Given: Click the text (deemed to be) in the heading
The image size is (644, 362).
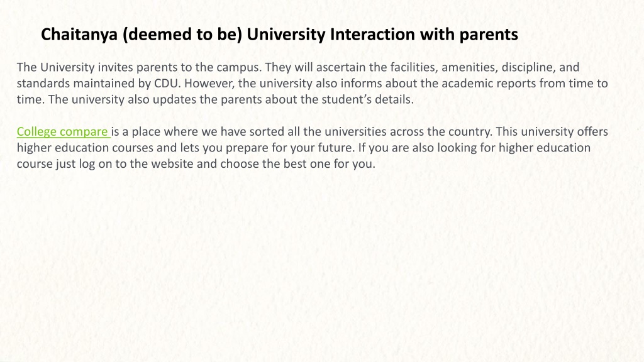Looking at the screenshot, I should click(x=182, y=35).
